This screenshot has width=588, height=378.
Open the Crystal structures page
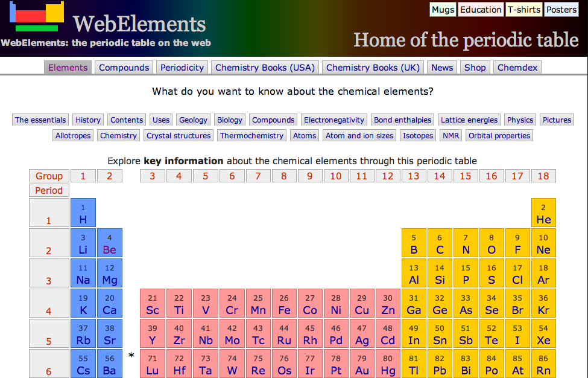[x=178, y=135]
